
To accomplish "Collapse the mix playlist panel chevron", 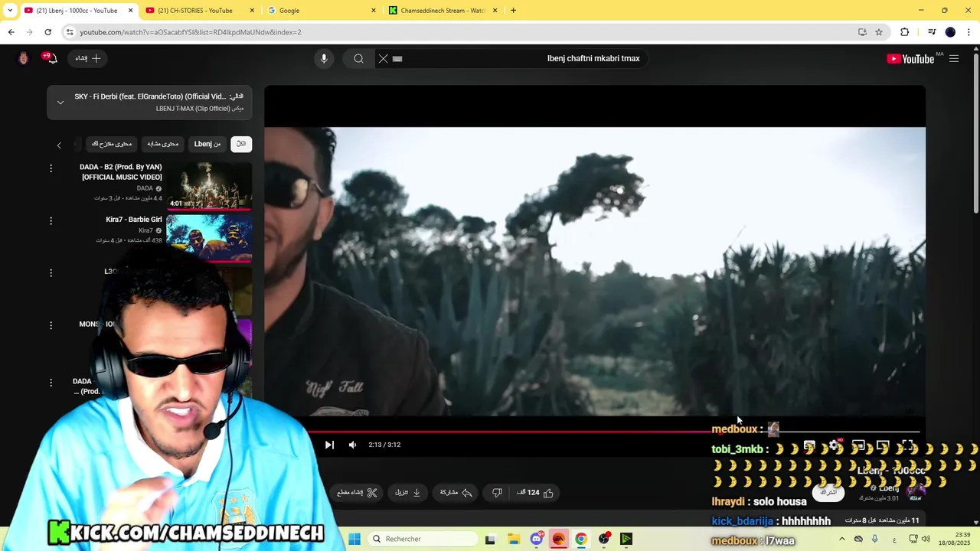I will click(60, 103).
